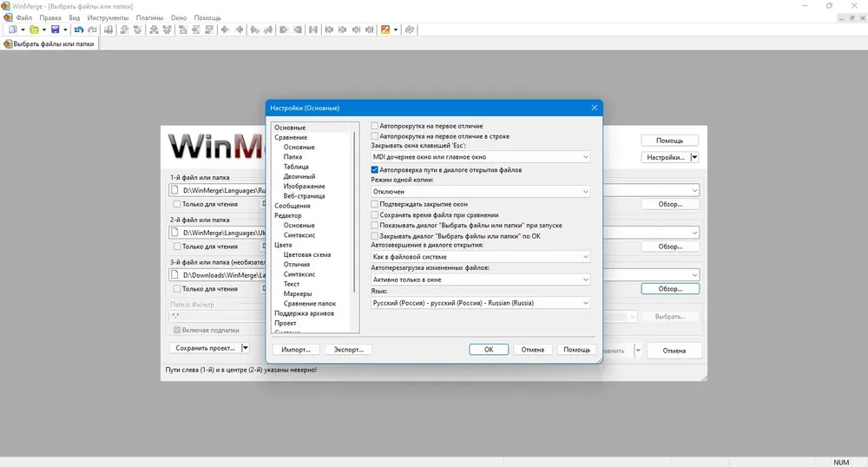Click the Redo arrow in the toolbar
868x467 pixels.
click(93, 30)
